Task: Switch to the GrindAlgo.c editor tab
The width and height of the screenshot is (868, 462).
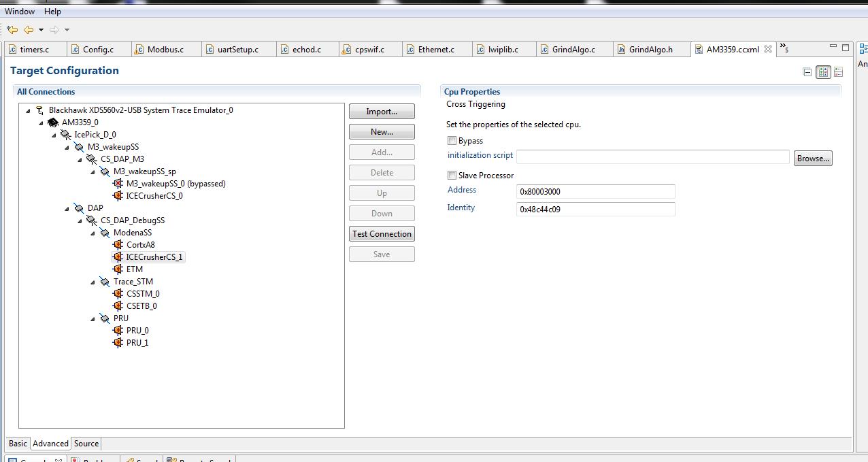Action: pyautogui.click(x=573, y=49)
